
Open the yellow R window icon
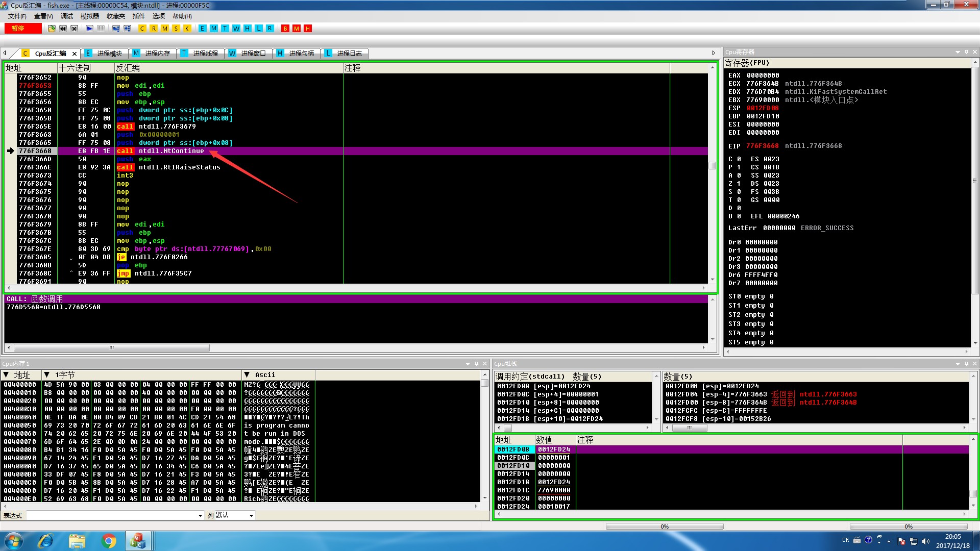pyautogui.click(x=154, y=29)
